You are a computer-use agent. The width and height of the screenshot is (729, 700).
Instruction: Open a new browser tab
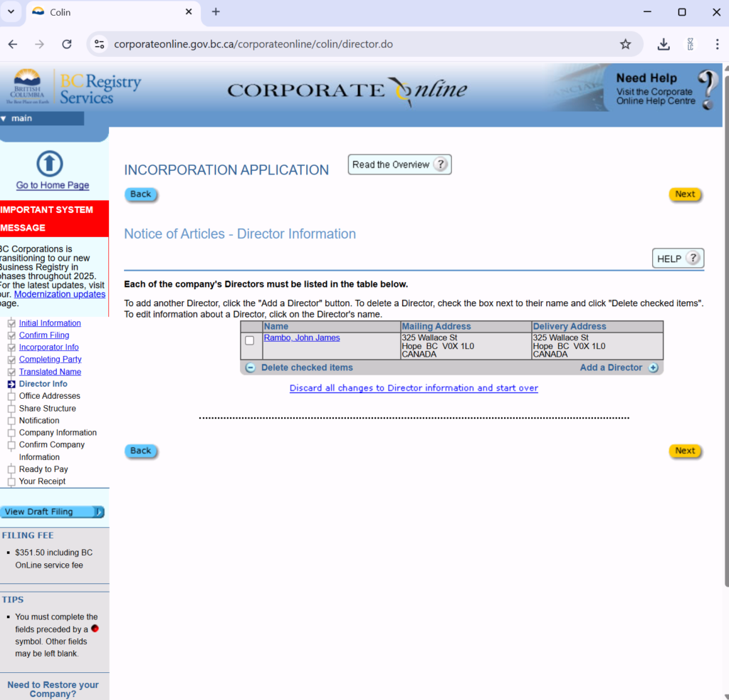click(216, 12)
